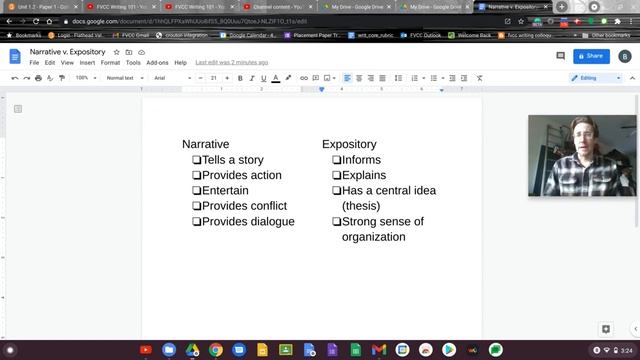Open the Tools menu
The height and width of the screenshot is (360, 640).
point(133,62)
